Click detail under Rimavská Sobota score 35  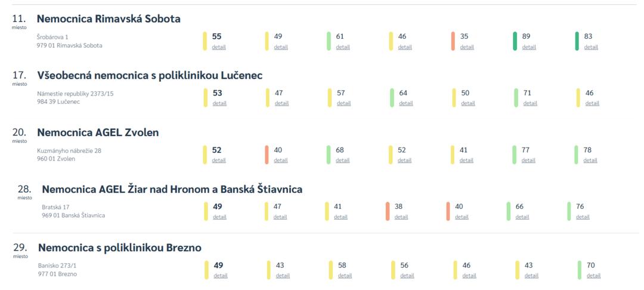[x=467, y=47]
